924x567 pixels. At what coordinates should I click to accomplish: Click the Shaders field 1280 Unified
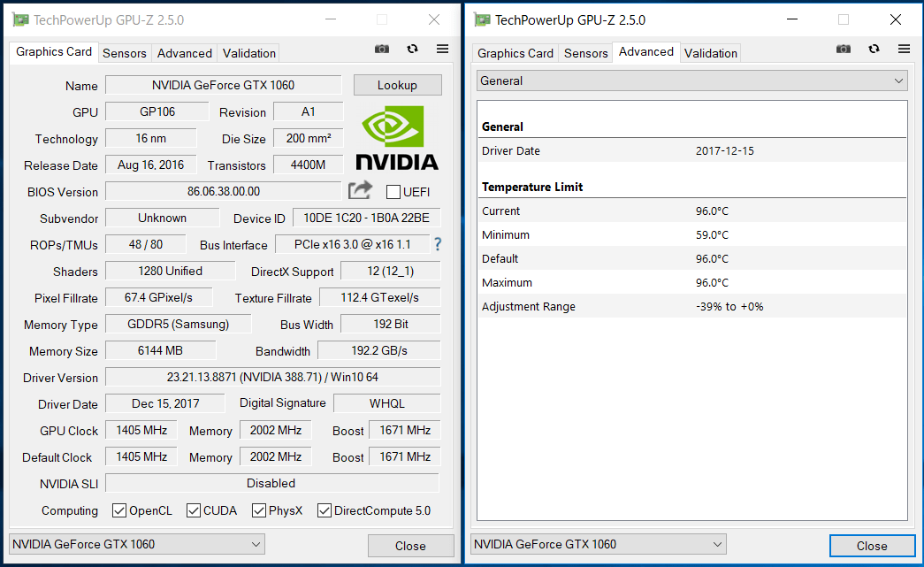tap(171, 271)
